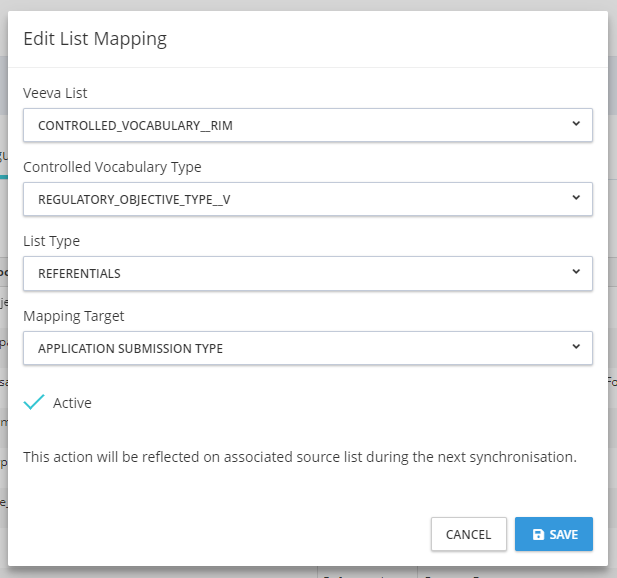Expand the Mapping Target dropdown
The image size is (617, 578).
pos(307,348)
